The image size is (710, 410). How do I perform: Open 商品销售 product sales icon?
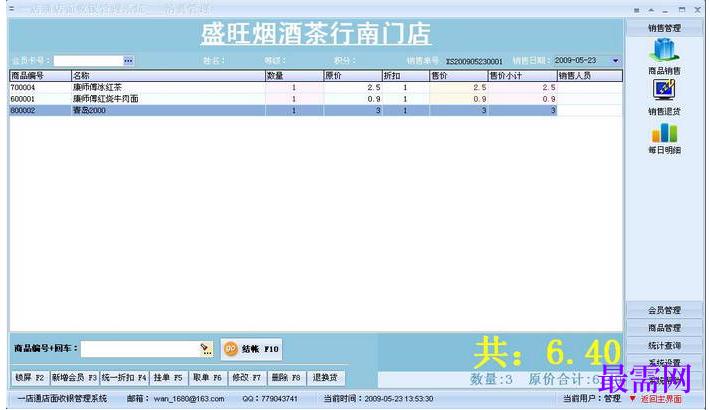[664, 50]
